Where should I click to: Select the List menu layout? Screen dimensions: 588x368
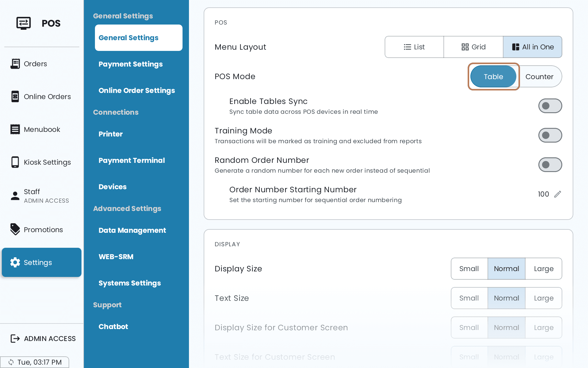[414, 47]
